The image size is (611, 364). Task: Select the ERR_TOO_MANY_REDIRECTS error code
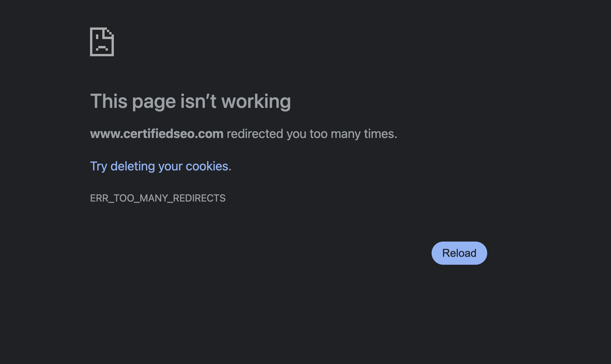pos(158,198)
